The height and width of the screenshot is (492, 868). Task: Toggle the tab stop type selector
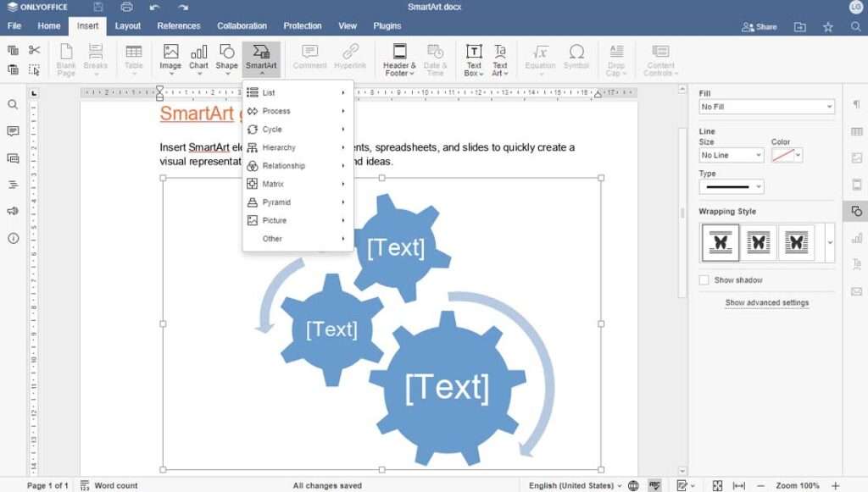click(x=34, y=93)
